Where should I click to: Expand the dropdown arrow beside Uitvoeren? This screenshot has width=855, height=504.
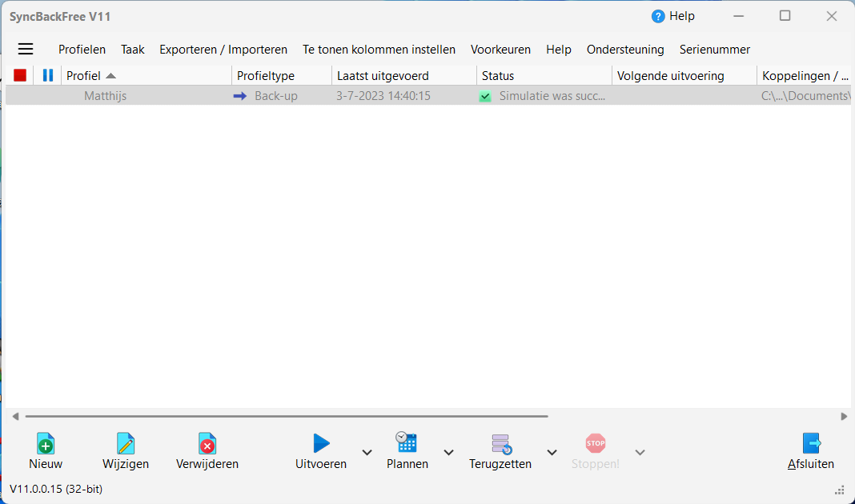coord(367,453)
